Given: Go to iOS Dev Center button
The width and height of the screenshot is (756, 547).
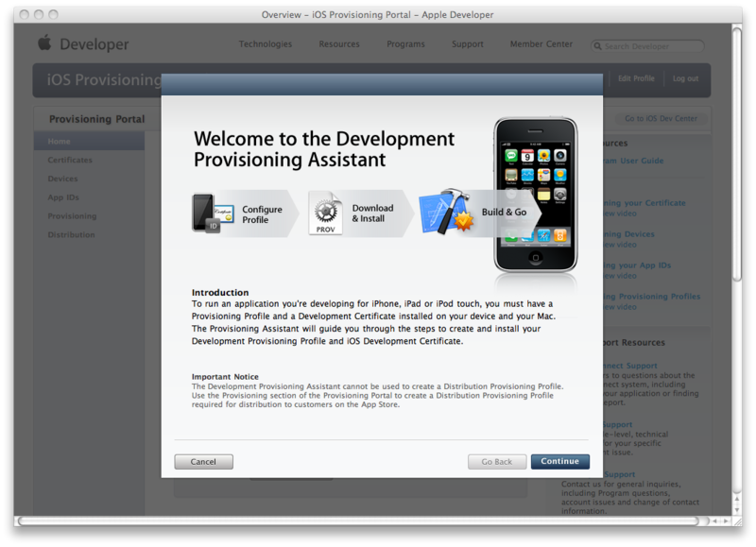Looking at the screenshot, I should 661,118.
